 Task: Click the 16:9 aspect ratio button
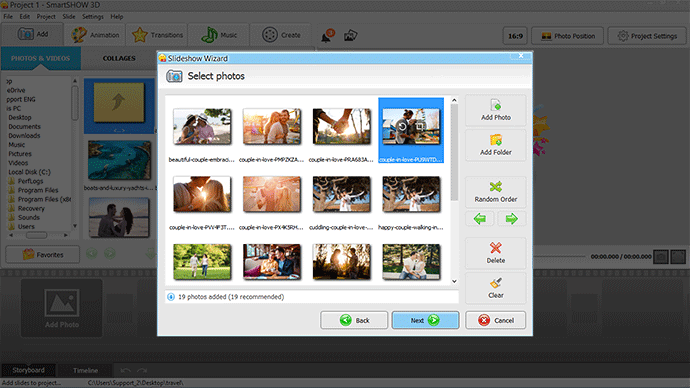pos(515,36)
